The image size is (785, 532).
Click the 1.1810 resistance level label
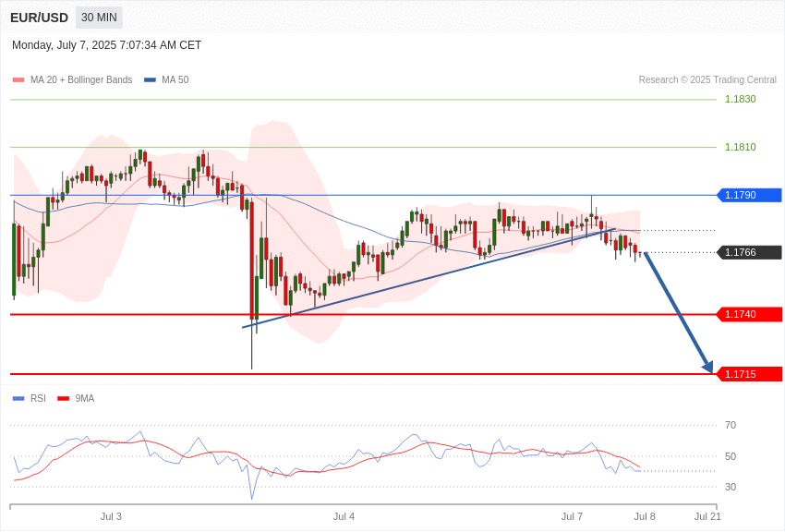[741, 147]
